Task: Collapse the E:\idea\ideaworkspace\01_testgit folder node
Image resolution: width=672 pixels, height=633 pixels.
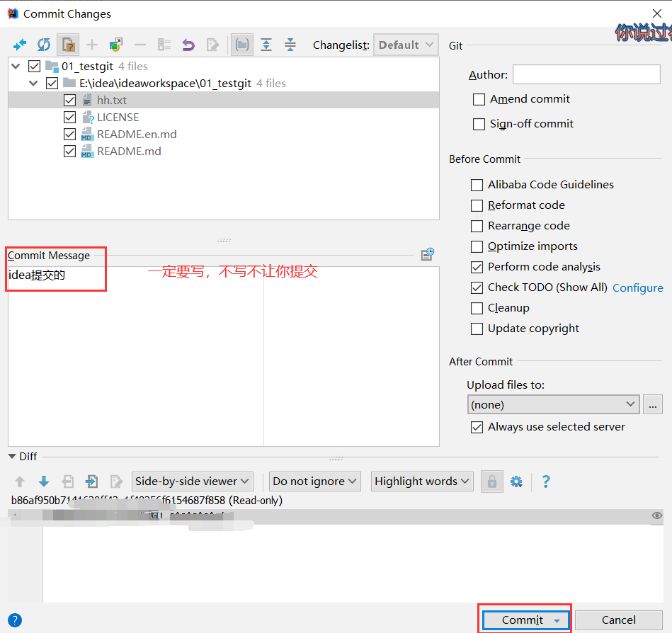Action: [33, 83]
